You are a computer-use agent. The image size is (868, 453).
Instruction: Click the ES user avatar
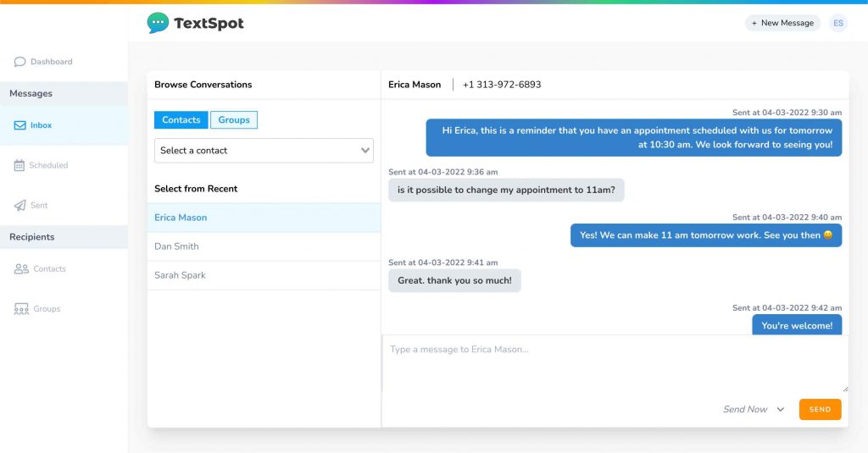(838, 23)
